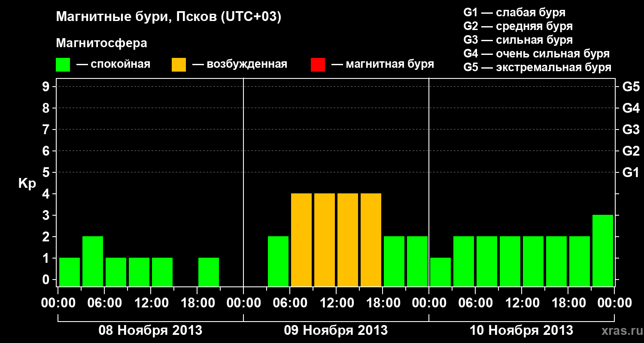644x343 pixels.
Task: Click the '08 Ноября 2013' date label
Action: [x=150, y=330]
